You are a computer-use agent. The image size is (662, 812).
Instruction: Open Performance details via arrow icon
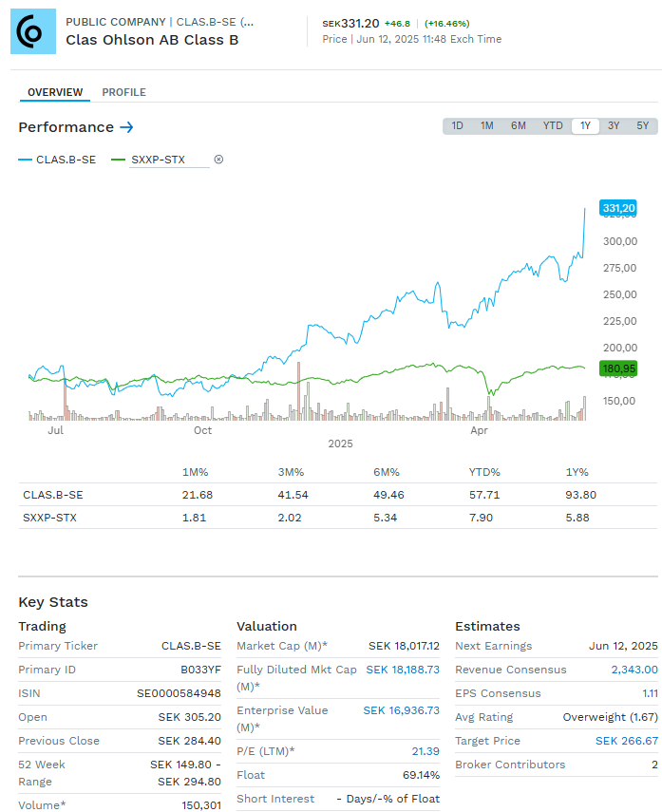click(x=126, y=127)
